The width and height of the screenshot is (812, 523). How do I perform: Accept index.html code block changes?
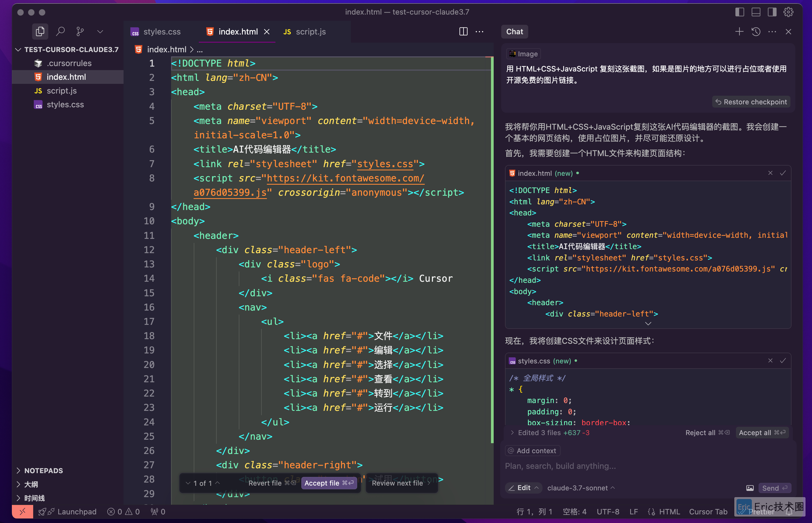point(783,173)
